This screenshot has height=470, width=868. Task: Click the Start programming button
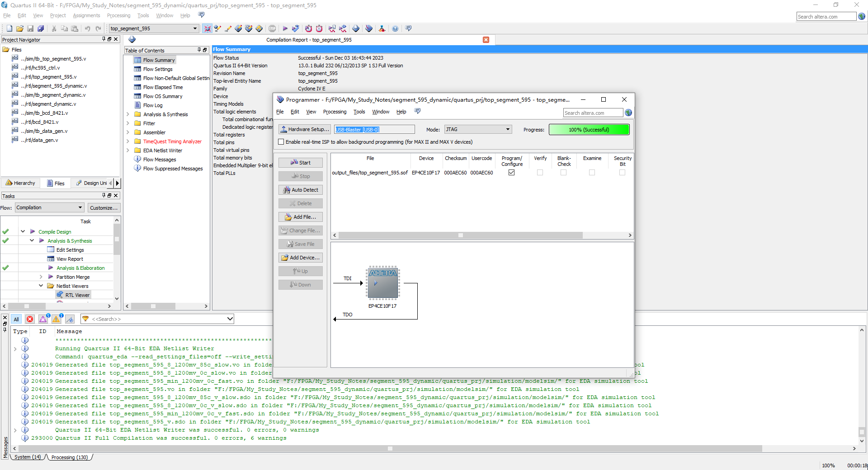pyautogui.click(x=301, y=163)
